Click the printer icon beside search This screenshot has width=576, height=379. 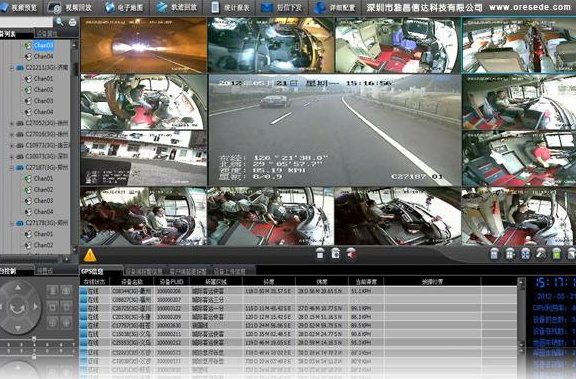click(x=72, y=22)
